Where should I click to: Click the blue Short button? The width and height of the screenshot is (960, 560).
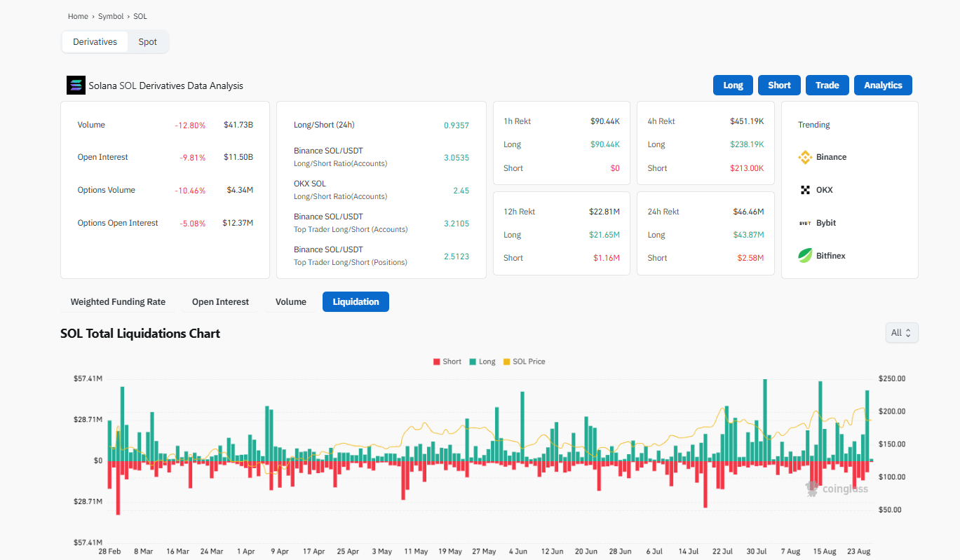(x=779, y=85)
